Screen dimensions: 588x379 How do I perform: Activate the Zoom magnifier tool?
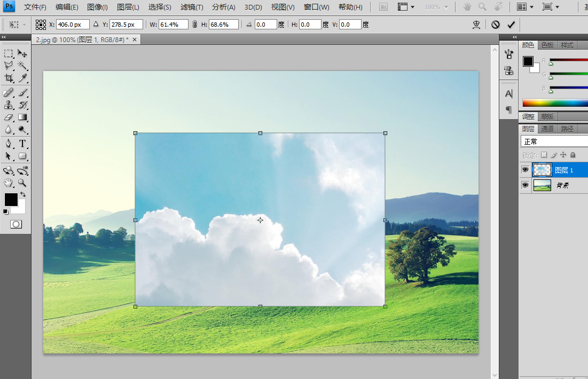(23, 183)
